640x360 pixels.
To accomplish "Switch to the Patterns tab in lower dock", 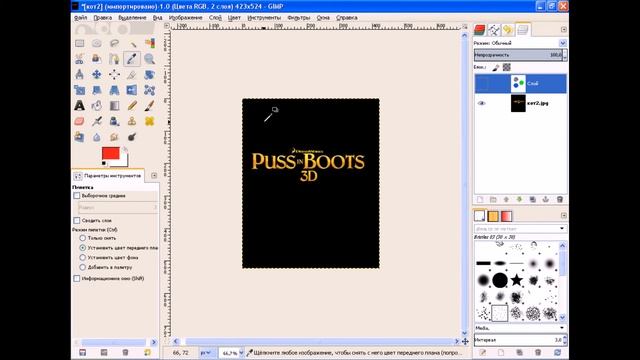I will coord(493,216).
